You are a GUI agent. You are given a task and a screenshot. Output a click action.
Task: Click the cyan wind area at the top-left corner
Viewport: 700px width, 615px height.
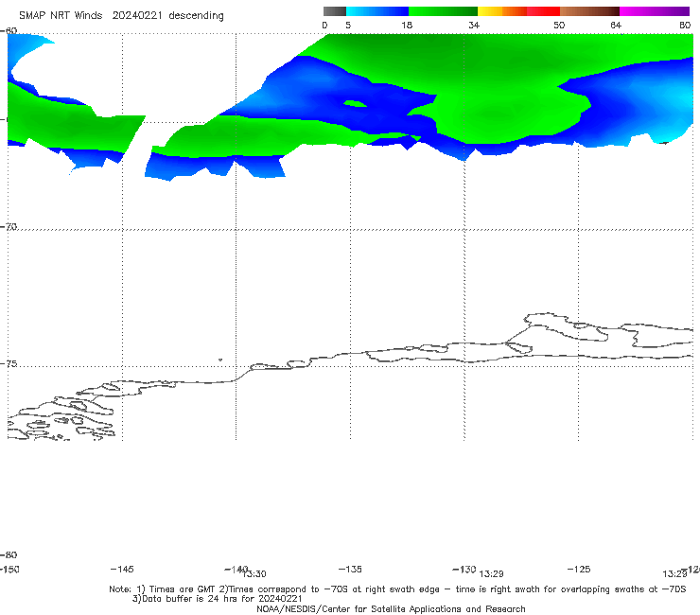click(23, 49)
